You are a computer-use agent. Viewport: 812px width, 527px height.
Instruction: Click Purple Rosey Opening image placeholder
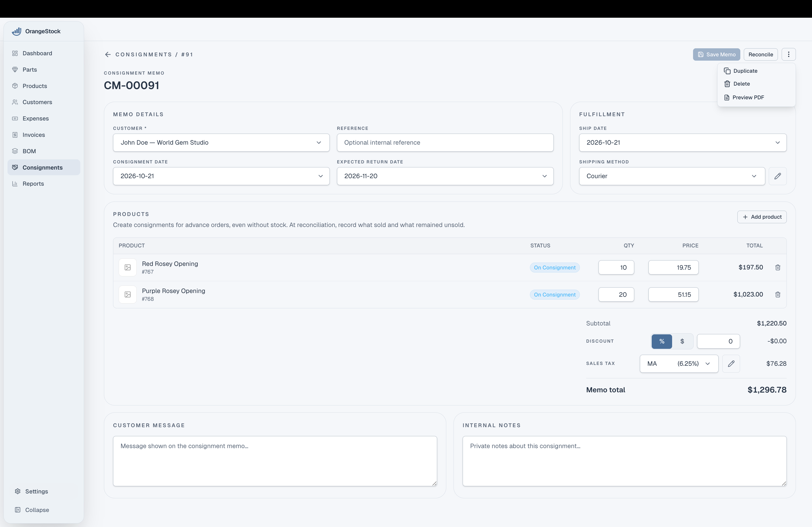[128, 295]
